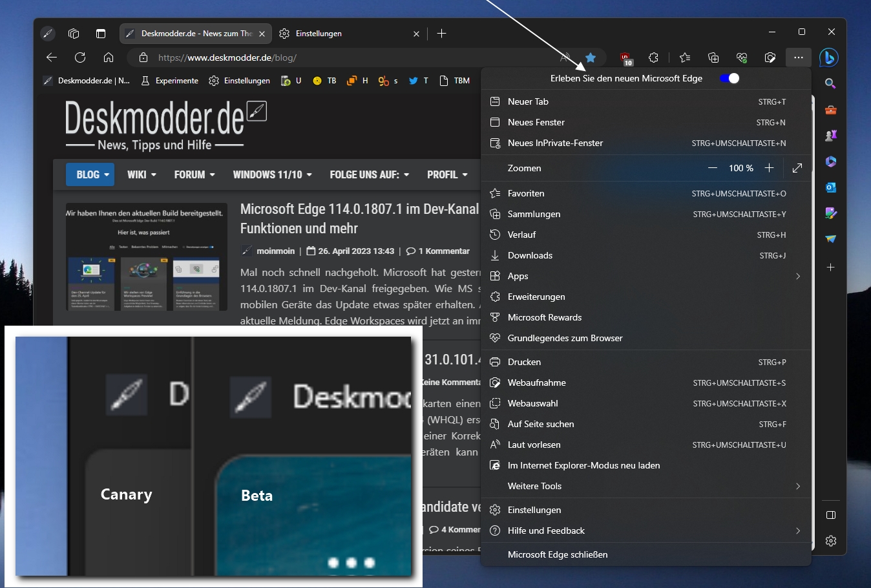Hide the sidebar using the panel icon
The height and width of the screenshot is (588, 871).
(831, 515)
